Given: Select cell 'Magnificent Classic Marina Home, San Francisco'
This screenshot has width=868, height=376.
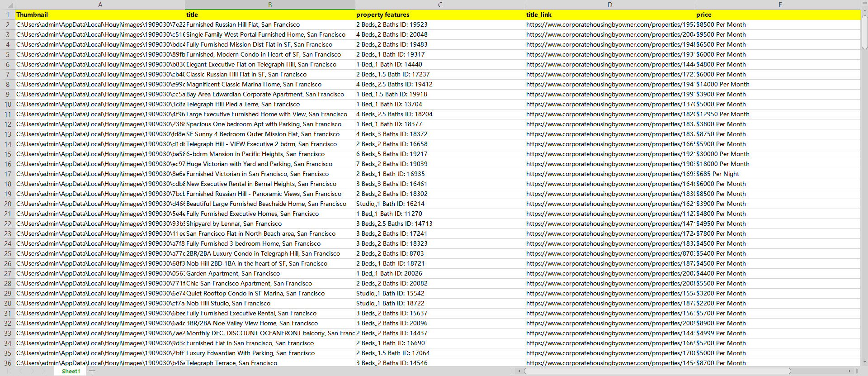Looking at the screenshot, I should click(270, 84).
